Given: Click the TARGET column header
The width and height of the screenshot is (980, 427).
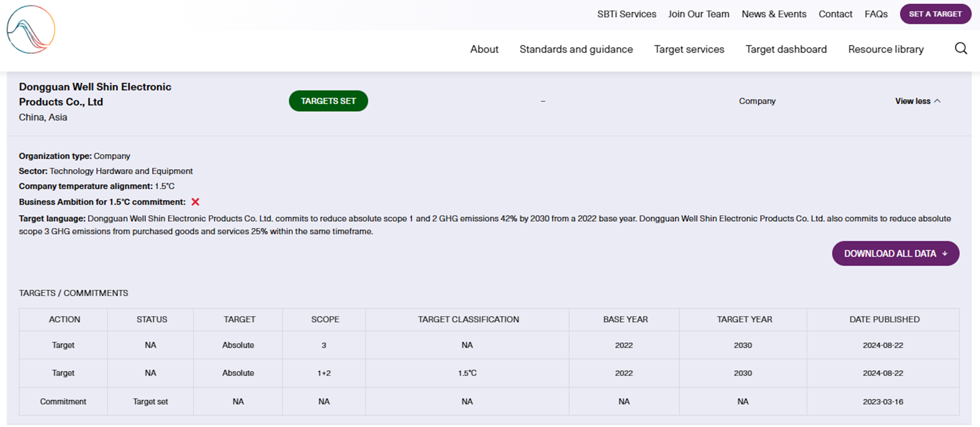Looking at the screenshot, I should [x=240, y=319].
